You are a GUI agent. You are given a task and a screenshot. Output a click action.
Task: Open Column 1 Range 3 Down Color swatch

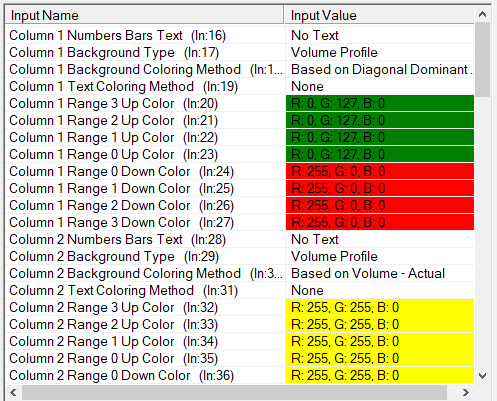(x=380, y=222)
